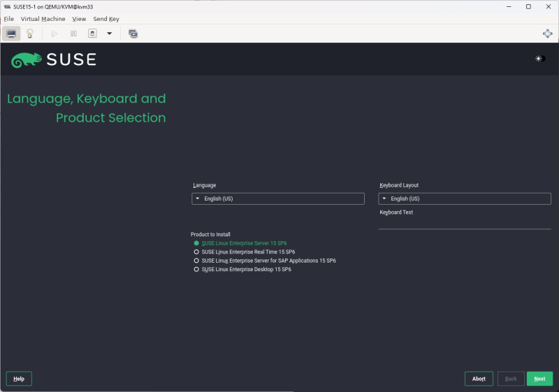This screenshot has height=392, width=559.
Task: Click the SUSE chameleon logo
Action: click(x=26, y=60)
